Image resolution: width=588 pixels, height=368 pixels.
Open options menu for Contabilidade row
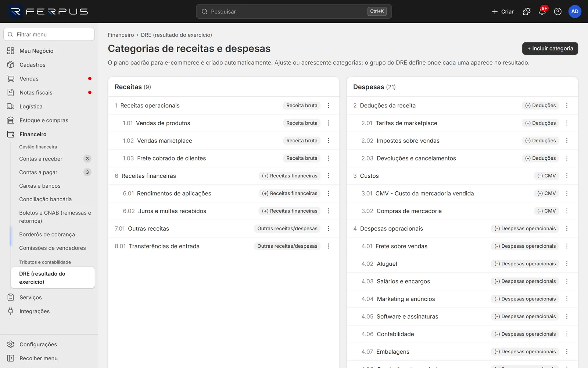coord(567,334)
